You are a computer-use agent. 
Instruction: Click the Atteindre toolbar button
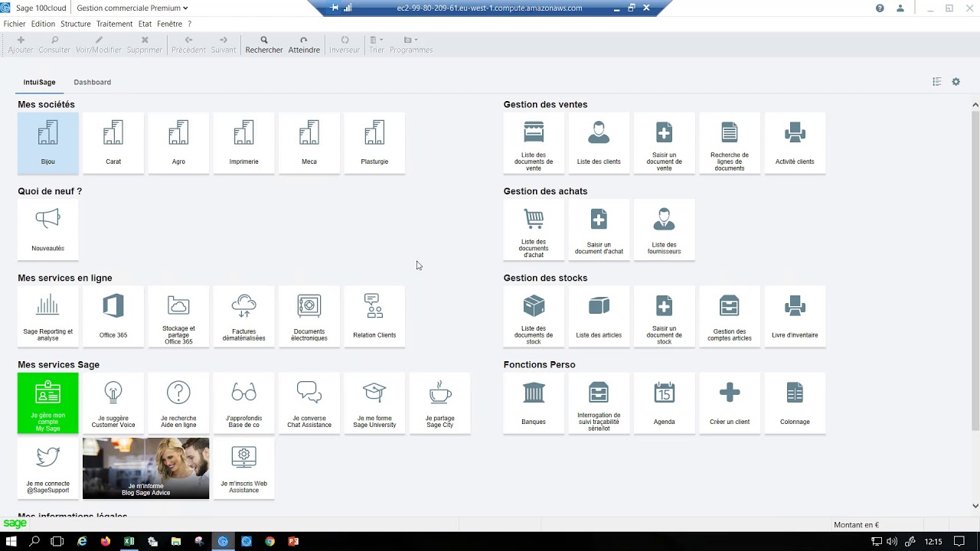304,44
